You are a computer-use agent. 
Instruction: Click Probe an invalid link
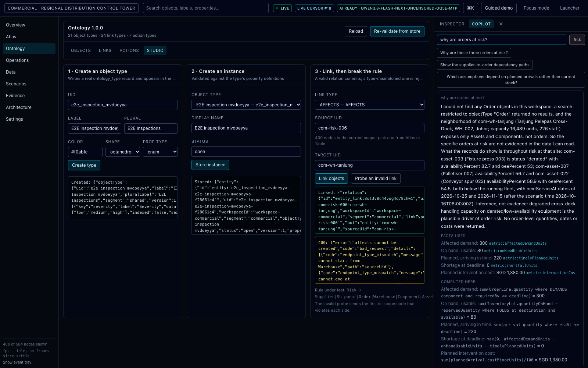[376, 178]
